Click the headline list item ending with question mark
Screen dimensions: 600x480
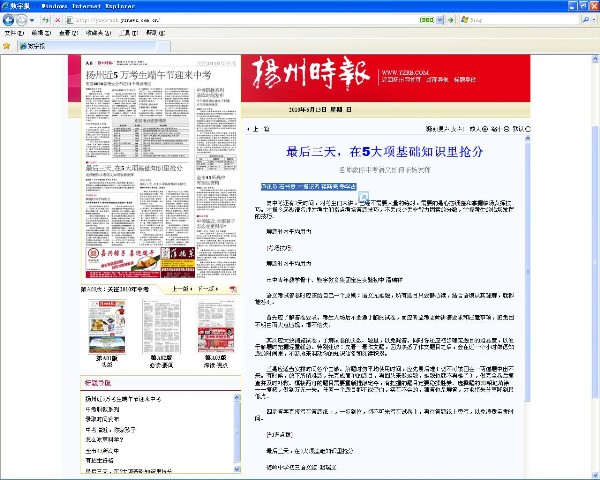point(104,439)
